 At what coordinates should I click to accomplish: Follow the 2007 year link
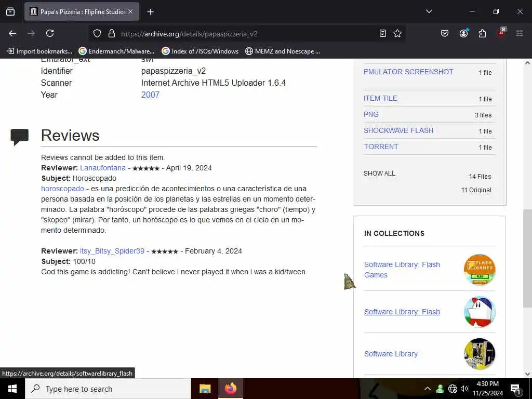(150, 95)
